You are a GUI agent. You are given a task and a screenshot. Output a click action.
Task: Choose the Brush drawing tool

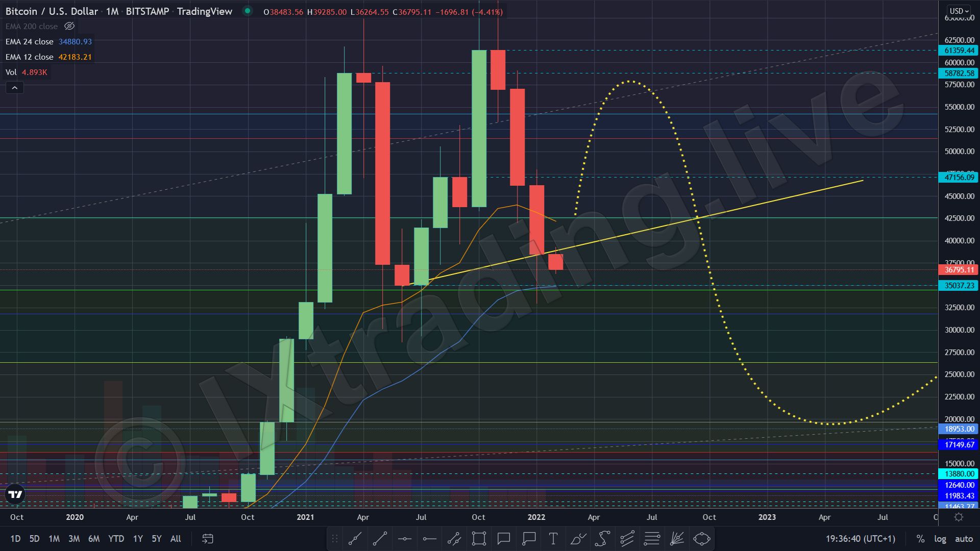coord(578,539)
